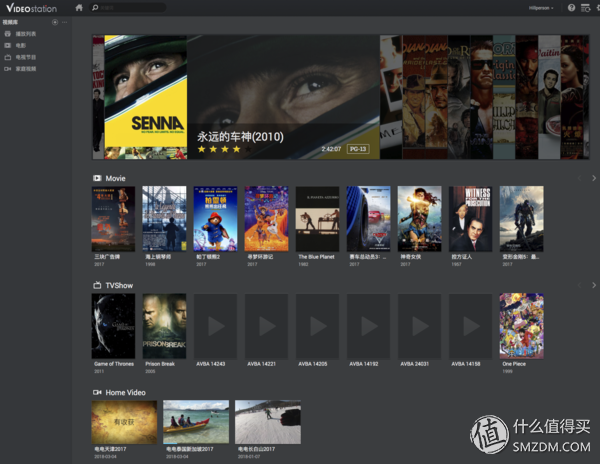Click the Movie section film icon
The height and width of the screenshot is (464, 600).
click(97, 178)
